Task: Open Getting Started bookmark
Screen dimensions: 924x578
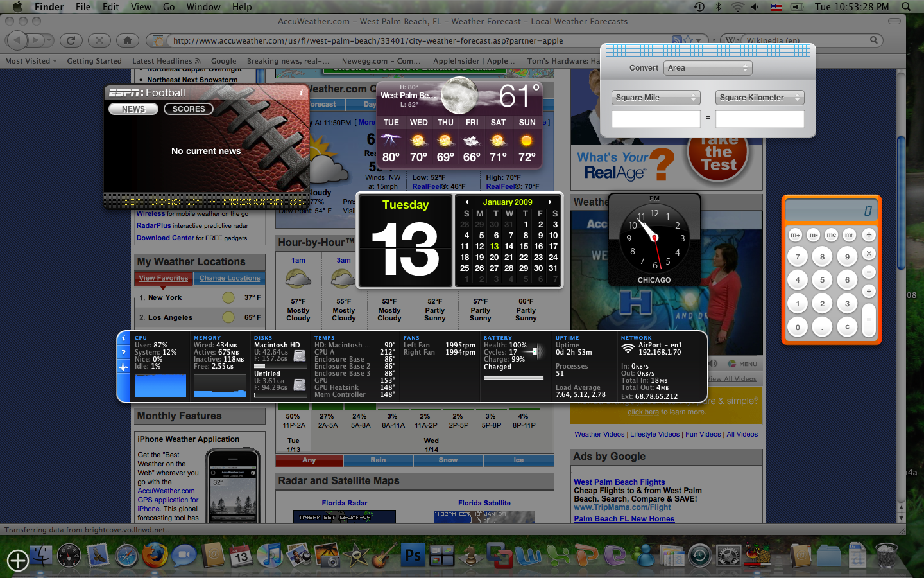Action: 94,61
